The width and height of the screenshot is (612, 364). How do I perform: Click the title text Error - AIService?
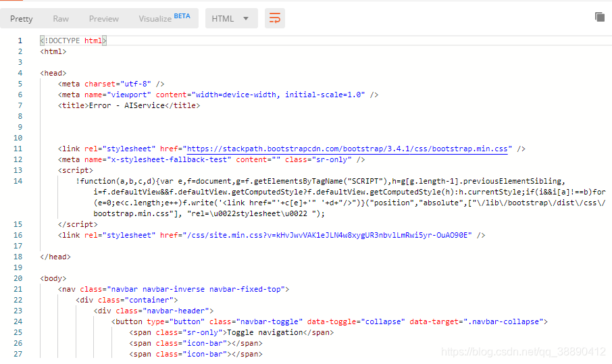(127, 105)
